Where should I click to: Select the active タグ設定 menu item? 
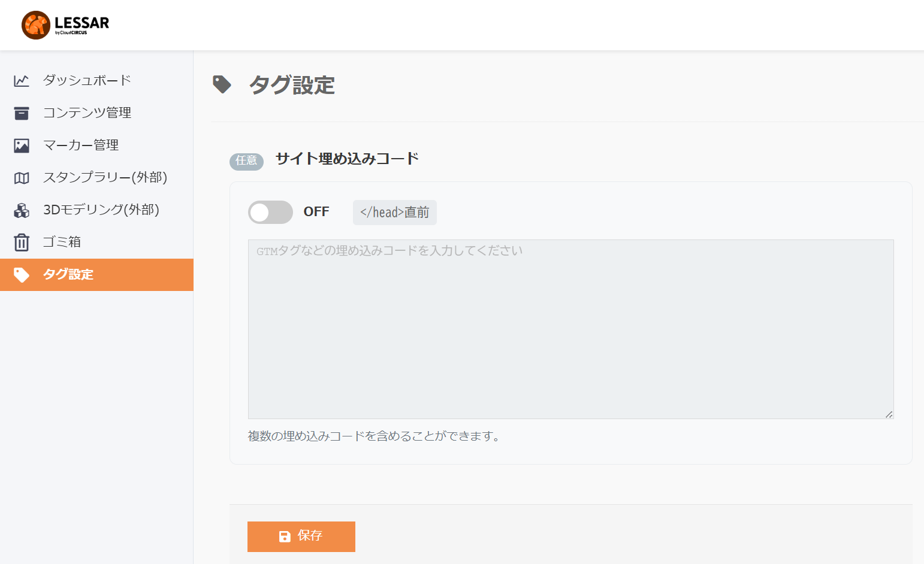point(96,275)
